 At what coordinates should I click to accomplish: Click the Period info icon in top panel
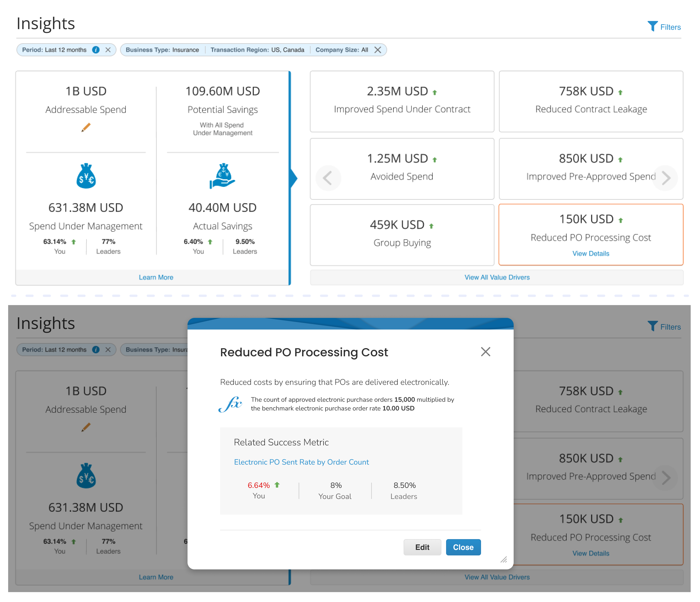[x=96, y=50]
